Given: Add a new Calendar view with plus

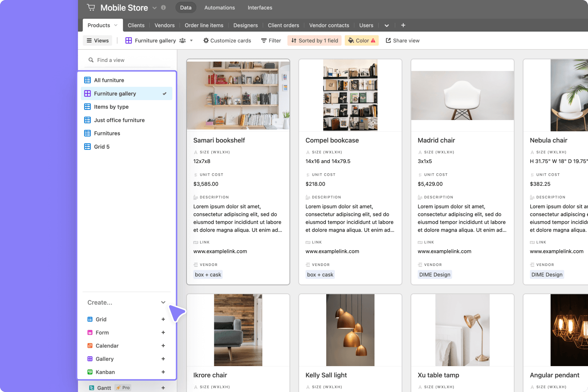Looking at the screenshot, I should click(x=163, y=345).
